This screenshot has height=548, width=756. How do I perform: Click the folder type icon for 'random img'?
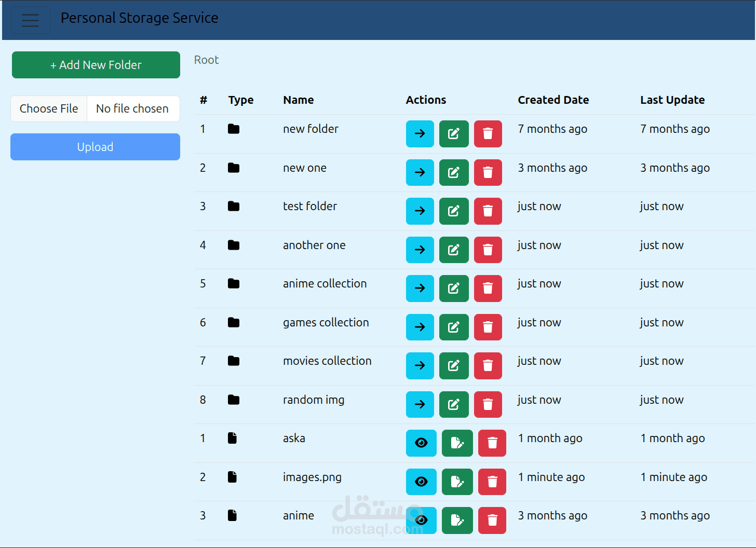(x=234, y=400)
